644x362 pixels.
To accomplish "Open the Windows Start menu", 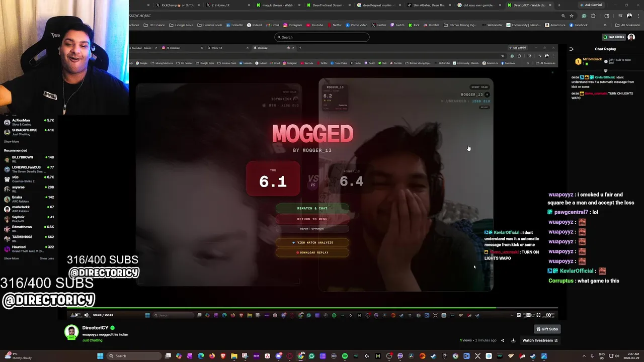I will [x=100, y=356].
